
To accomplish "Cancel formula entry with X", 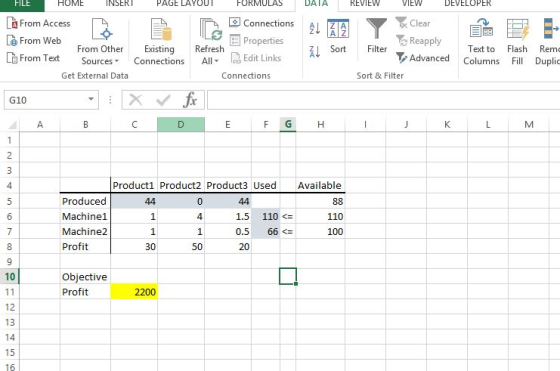I will click(136, 100).
